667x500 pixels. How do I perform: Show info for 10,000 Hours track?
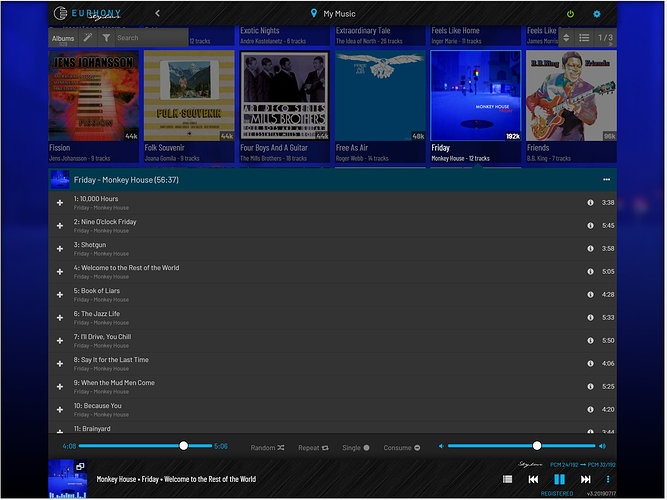591,203
